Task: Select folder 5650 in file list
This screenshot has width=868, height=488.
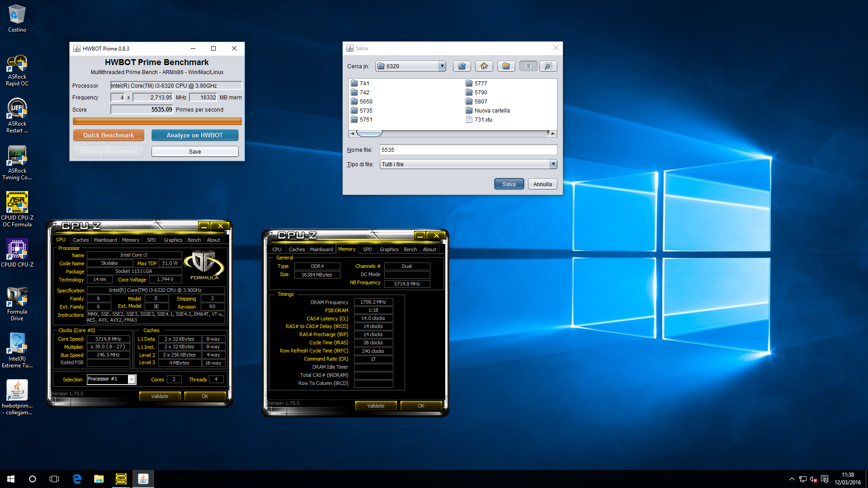Action: 362,101
